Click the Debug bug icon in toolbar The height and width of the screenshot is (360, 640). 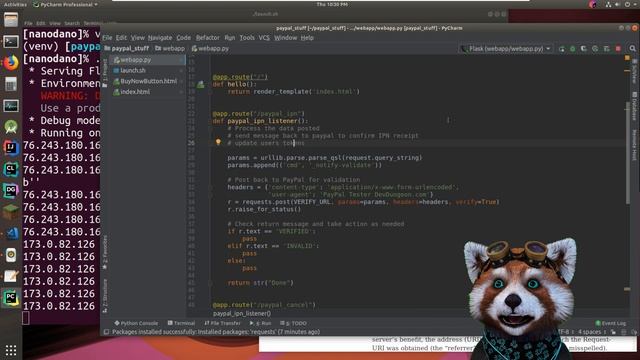[573, 49]
